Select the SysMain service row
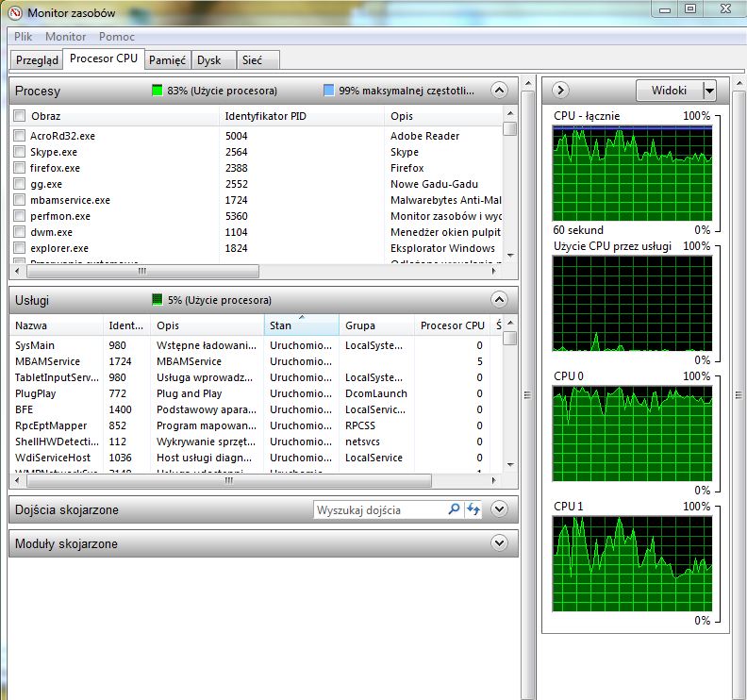 pyautogui.click(x=257, y=345)
